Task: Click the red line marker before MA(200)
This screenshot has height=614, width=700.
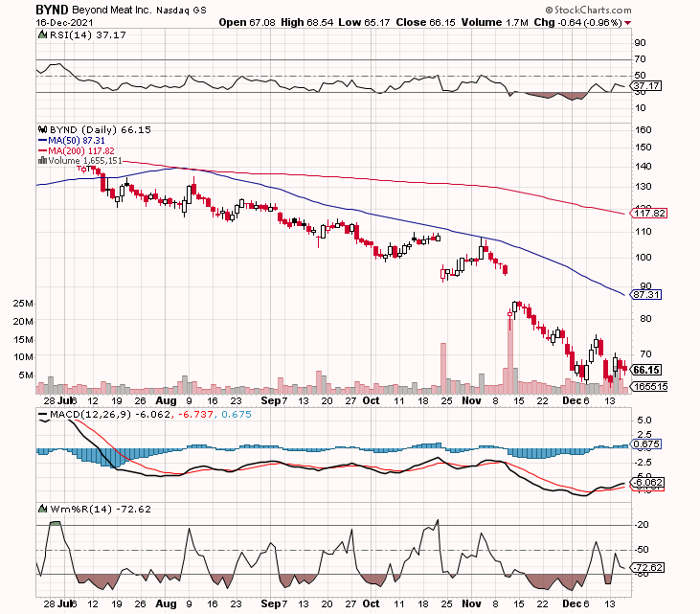Action: click(x=42, y=151)
